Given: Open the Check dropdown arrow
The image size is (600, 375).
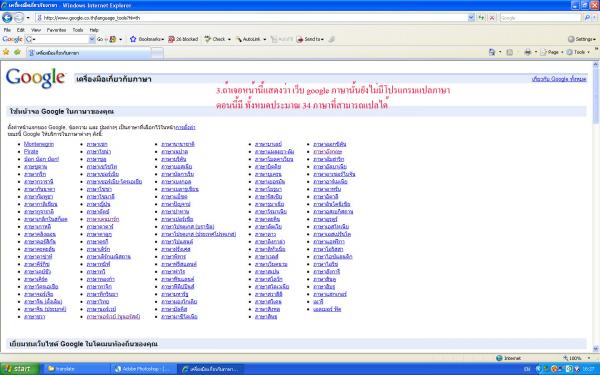Looking at the screenshot, I should [x=229, y=39].
